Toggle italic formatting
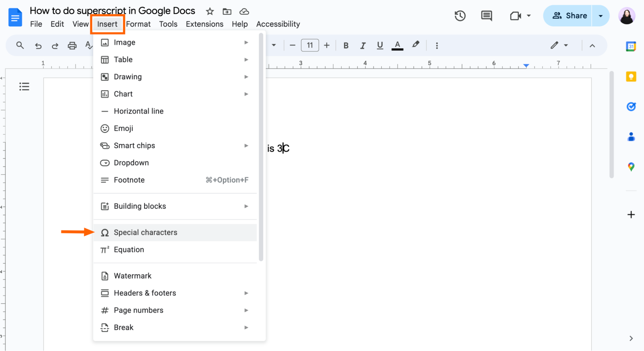This screenshot has width=644, height=351. coord(363,45)
